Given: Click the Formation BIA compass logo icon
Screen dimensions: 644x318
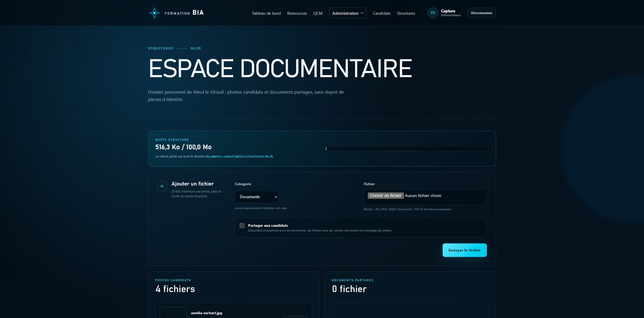Looking at the screenshot, I should click(154, 13).
